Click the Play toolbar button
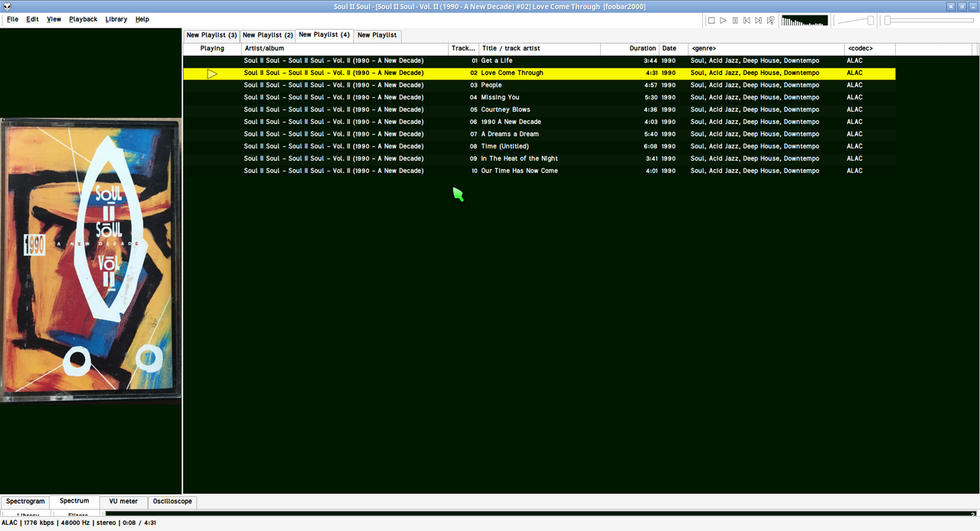 (x=723, y=21)
